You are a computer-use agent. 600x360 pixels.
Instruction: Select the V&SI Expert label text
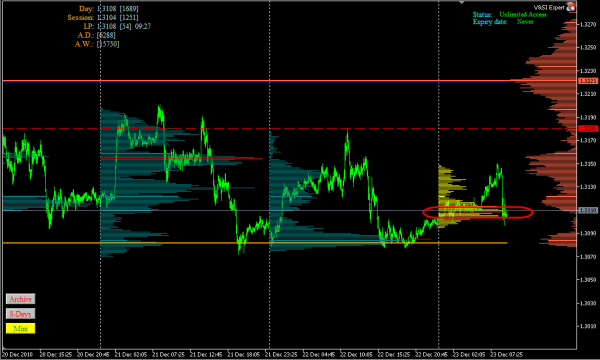(x=549, y=7)
